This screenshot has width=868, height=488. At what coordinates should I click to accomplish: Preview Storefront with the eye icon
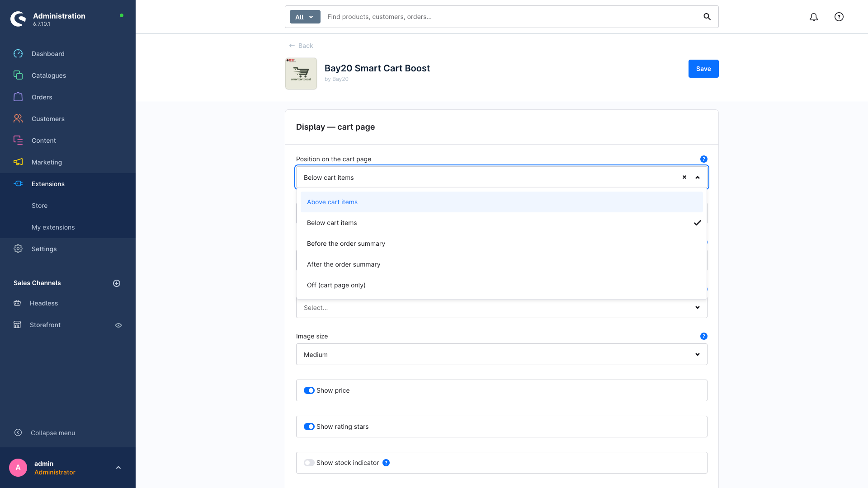118,325
